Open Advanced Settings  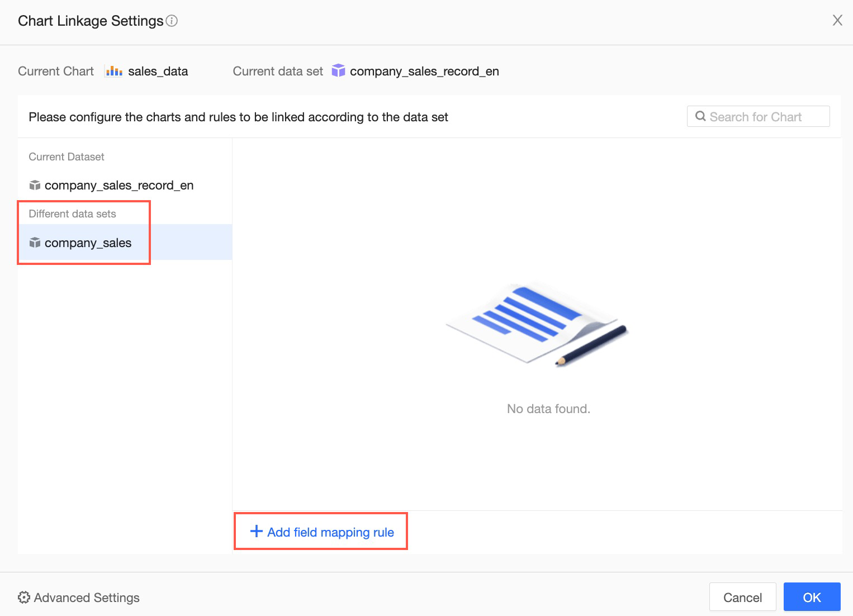click(x=87, y=598)
